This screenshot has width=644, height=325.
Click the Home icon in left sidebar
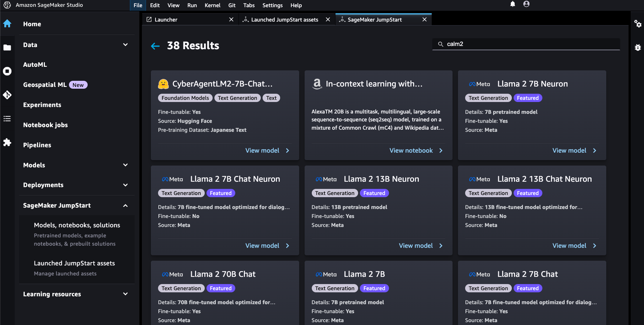point(7,24)
